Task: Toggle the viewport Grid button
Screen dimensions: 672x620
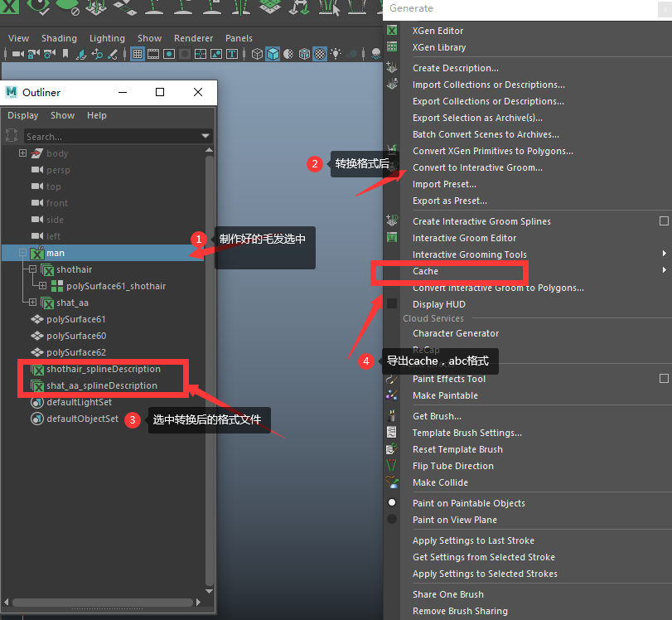Action: [138, 54]
